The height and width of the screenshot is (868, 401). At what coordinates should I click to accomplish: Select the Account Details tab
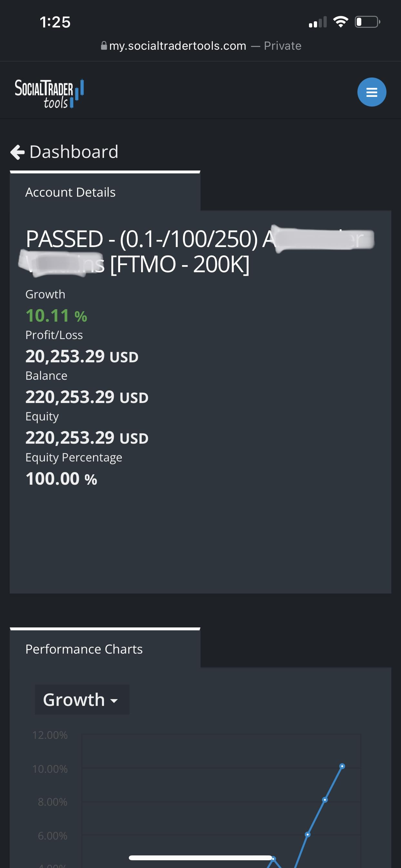point(70,192)
